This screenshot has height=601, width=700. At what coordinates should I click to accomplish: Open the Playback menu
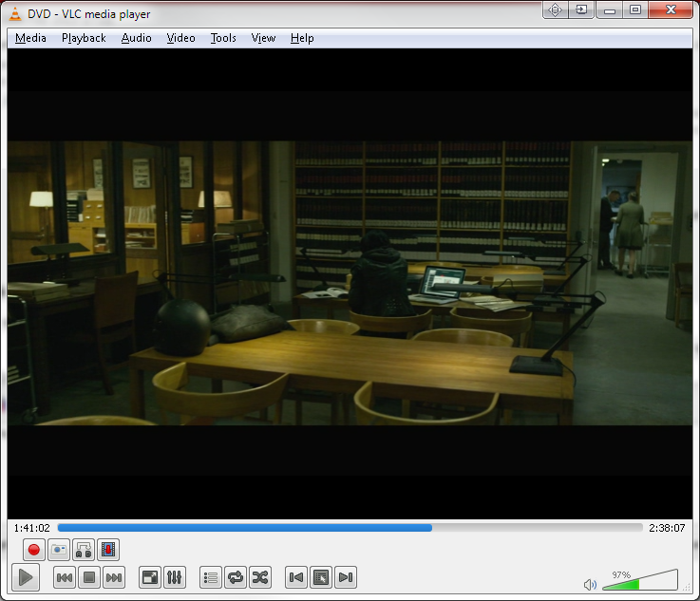point(84,38)
